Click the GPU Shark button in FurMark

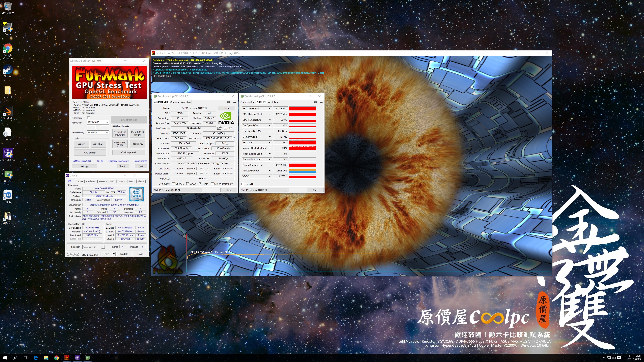98,144
